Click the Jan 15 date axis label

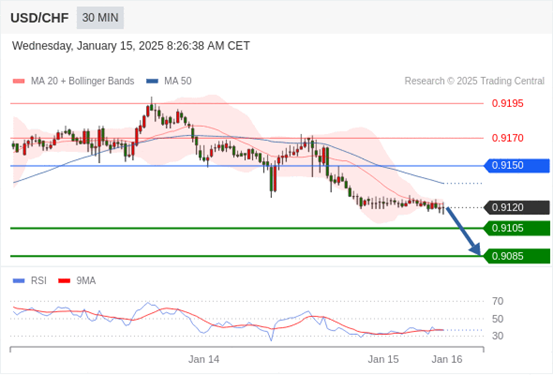pyautogui.click(x=383, y=359)
